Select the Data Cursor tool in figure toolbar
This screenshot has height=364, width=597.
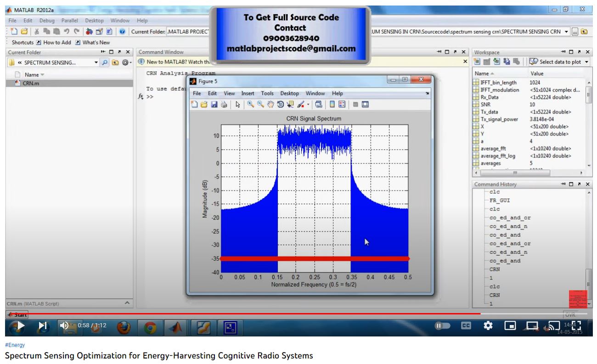(x=290, y=105)
